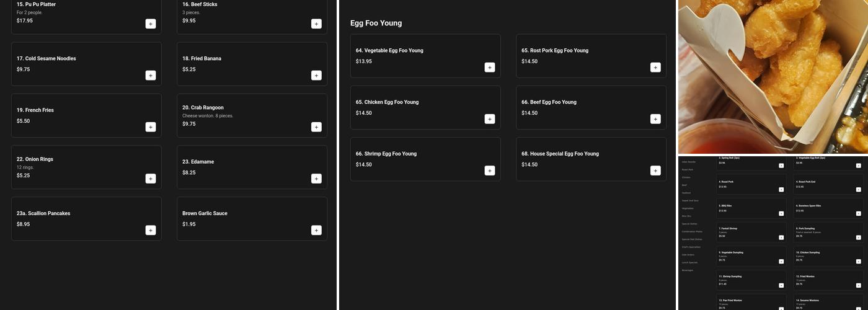Add House Special Egg Foo Young
This screenshot has height=310, width=868.
pyautogui.click(x=655, y=170)
